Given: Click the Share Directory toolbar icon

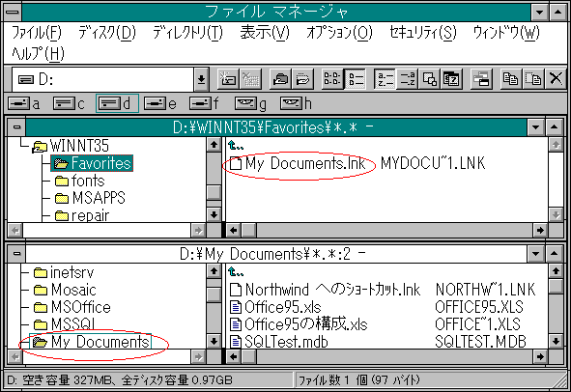Looking at the screenshot, I should 280,78.
